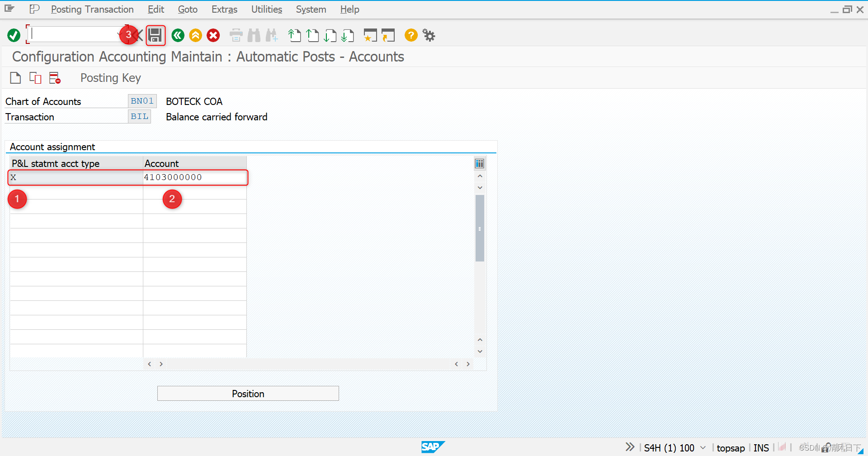Screen dimensions: 868x456
Task: Open the SAP menu icon at top-left
Action: (x=9, y=9)
